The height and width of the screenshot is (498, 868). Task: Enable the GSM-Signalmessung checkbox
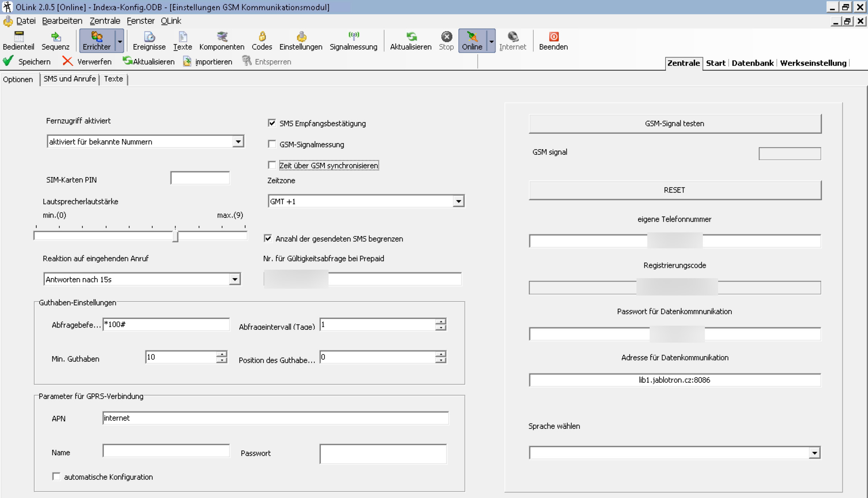pyautogui.click(x=272, y=144)
